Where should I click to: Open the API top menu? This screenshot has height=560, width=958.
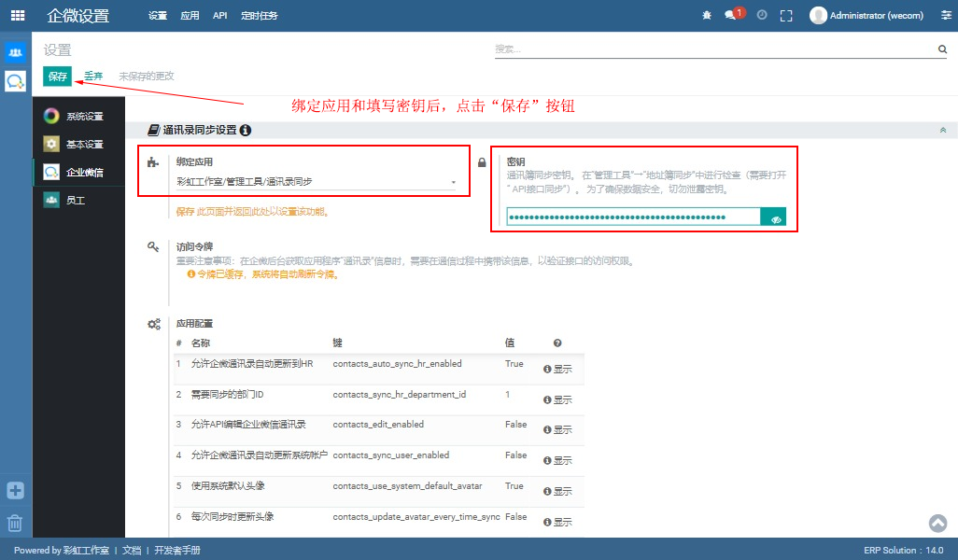tap(220, 15)
